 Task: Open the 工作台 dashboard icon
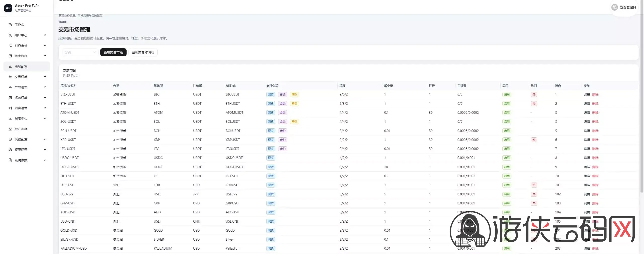coord(10,25)
